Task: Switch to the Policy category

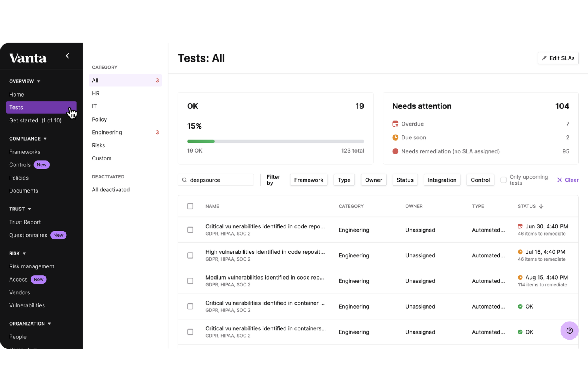Action: click(x=99, y=119)
